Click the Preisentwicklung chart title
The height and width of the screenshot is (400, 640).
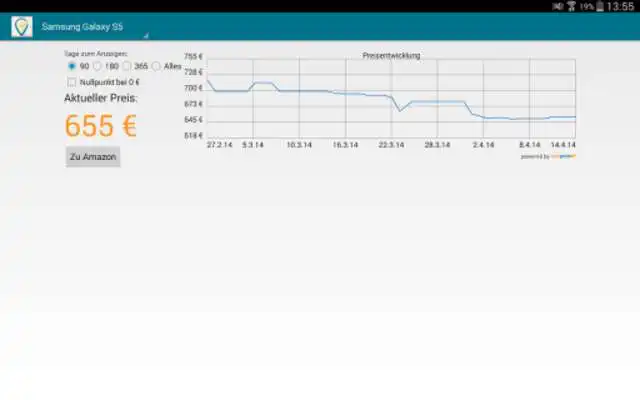pyautogui.click(x=391, y=56)
